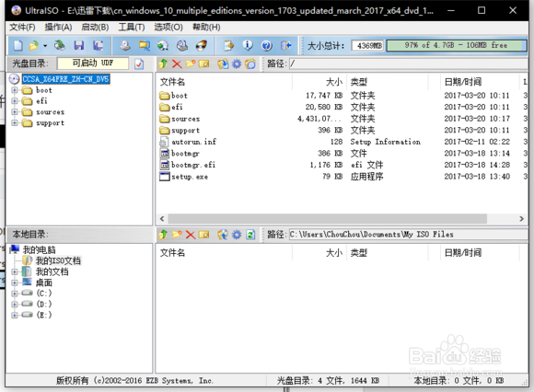Click the red X Delete icon in local pane
The image size is (534, 392).
191,235
